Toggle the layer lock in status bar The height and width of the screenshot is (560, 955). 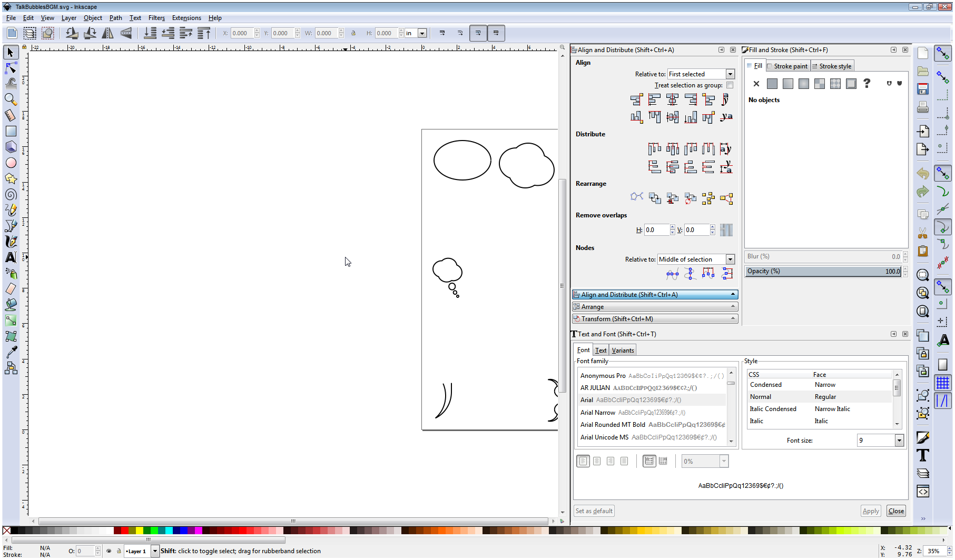pyautogui.click(x=119, y=551)
